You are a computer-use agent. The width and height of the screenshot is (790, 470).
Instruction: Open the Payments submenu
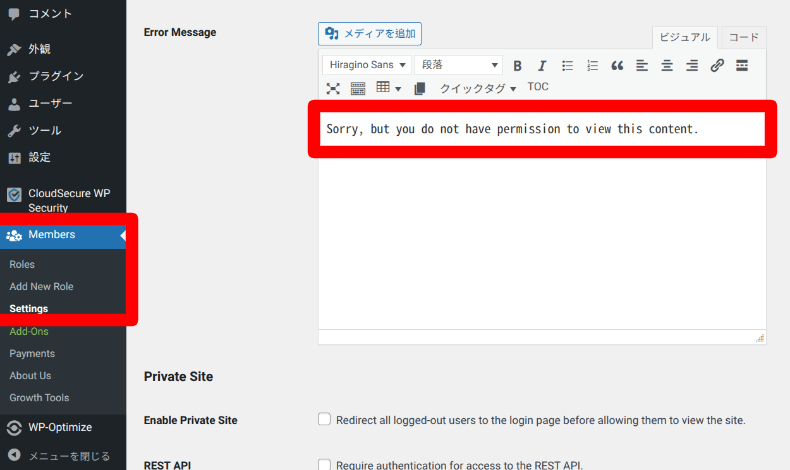(x=32, y=354)
